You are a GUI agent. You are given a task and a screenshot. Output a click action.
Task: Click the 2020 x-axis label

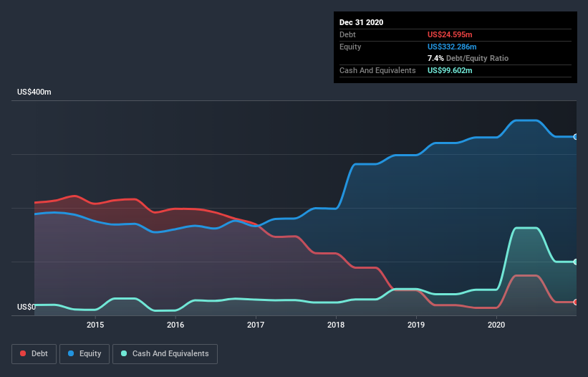click(x=496, y=325)
